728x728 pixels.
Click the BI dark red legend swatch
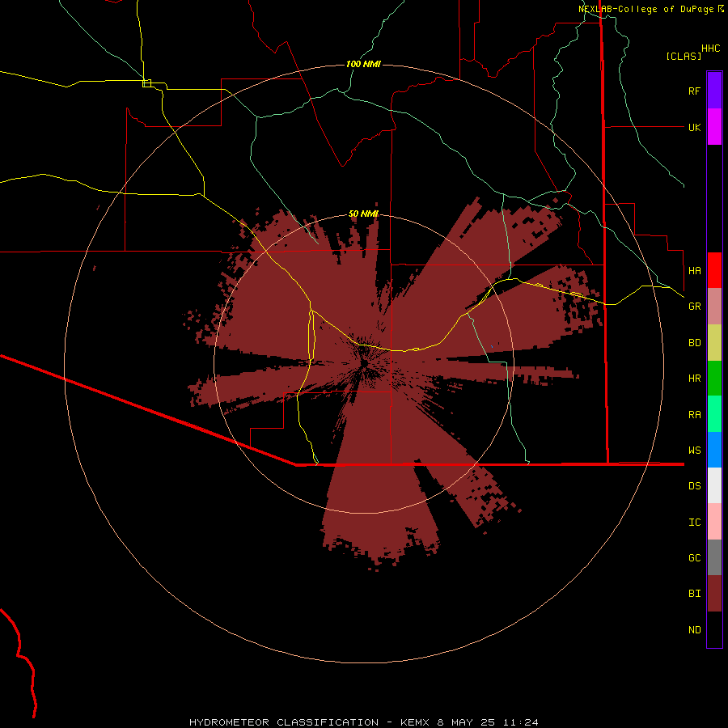[714, 594]
